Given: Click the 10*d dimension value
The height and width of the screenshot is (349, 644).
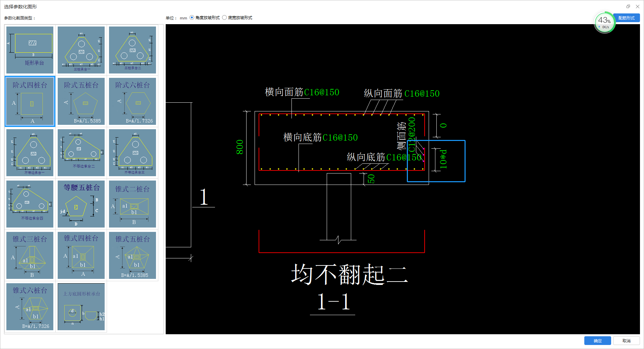Looking at the screenshot, I should point(443,159).
